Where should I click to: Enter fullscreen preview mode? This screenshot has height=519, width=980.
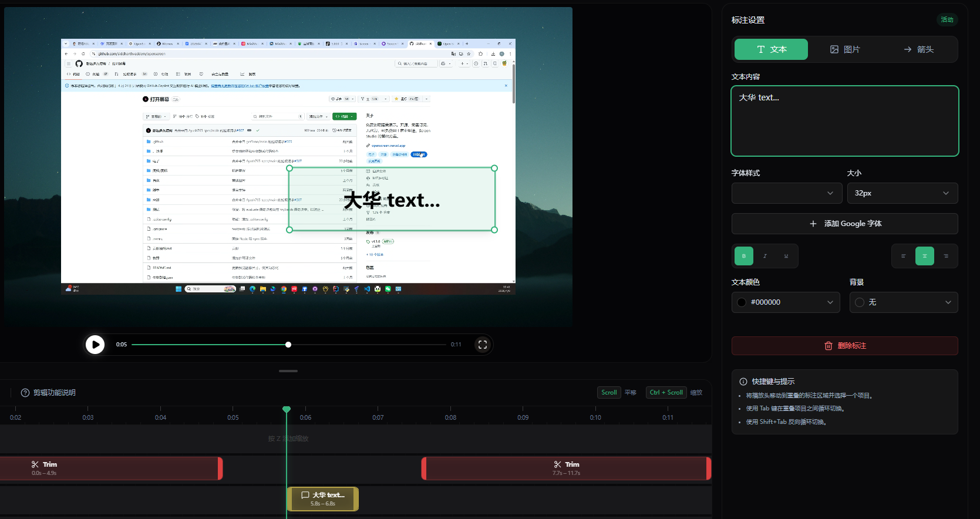coord(483,345)
